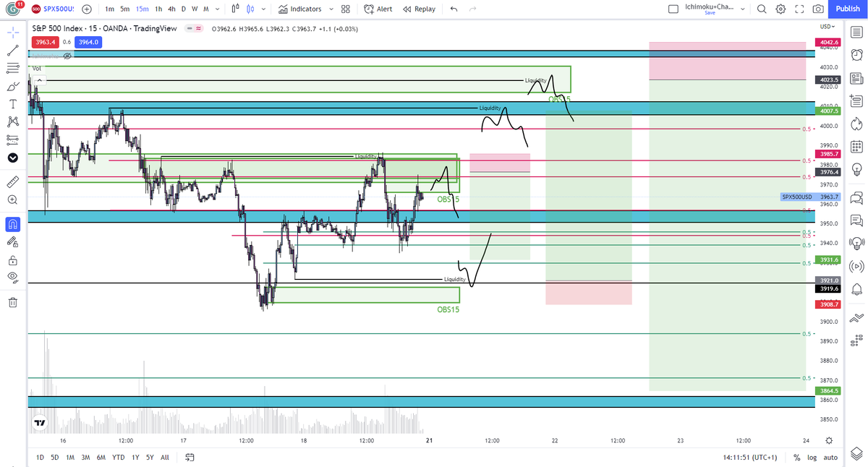Select the brush drawing tool
This screenshot has width=868, height=467.
click(12, 86)
